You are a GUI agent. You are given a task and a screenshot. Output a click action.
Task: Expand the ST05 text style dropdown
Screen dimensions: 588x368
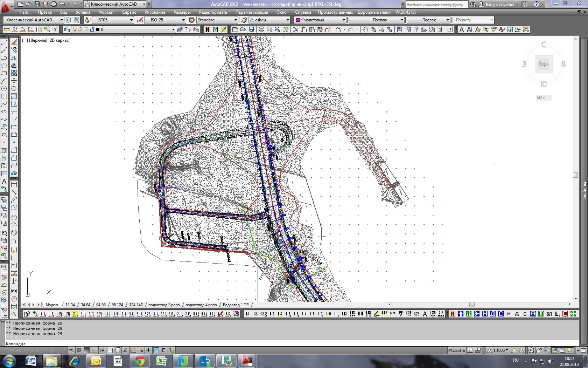(x=131, y=20)
